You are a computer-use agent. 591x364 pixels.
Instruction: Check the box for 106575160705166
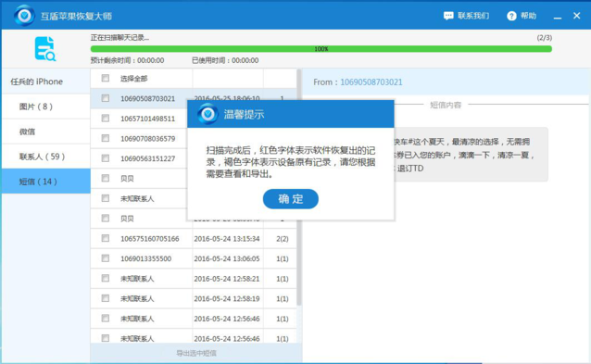106,238
